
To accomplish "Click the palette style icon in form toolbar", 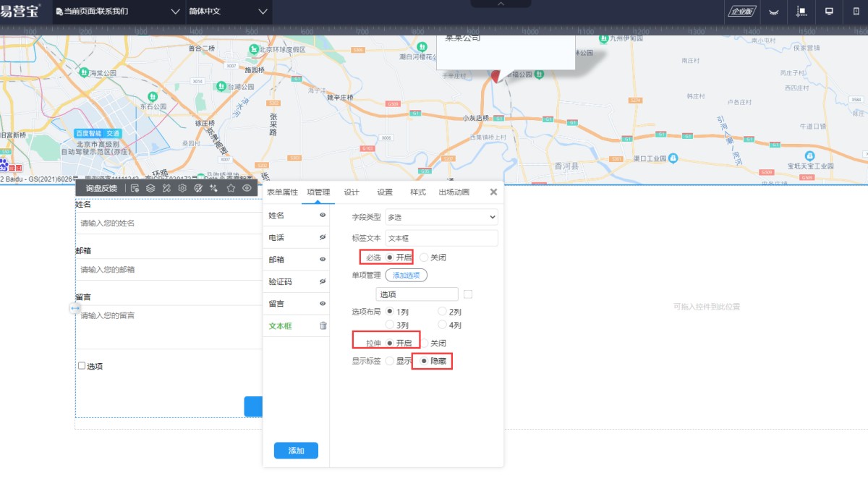I will pos(198,188).
